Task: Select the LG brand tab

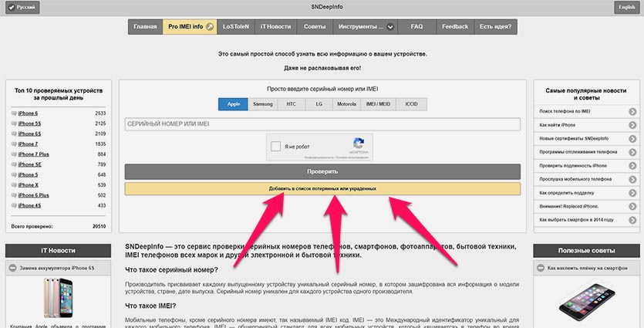Action: tap(319, 104)
